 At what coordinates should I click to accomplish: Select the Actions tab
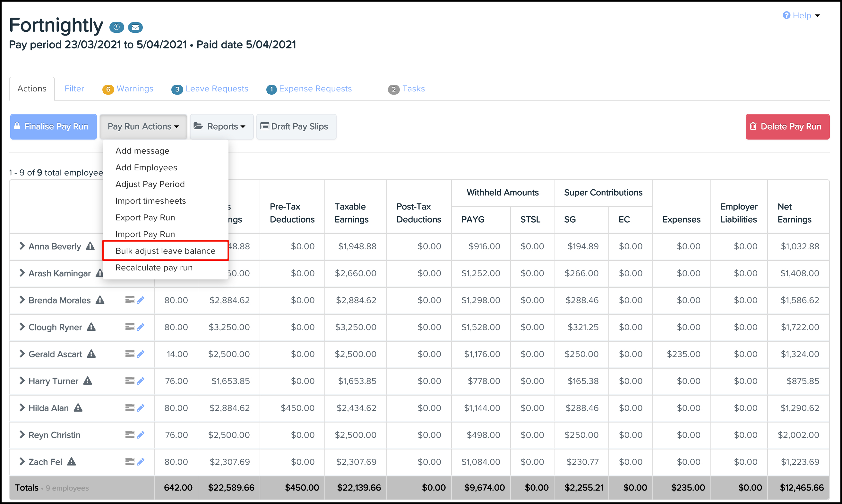32,89
